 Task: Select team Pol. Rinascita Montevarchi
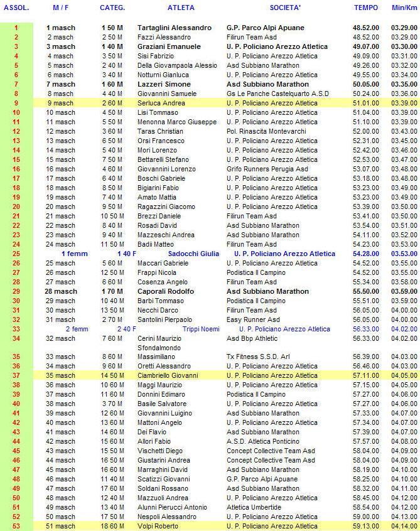[x=266, y=131]
